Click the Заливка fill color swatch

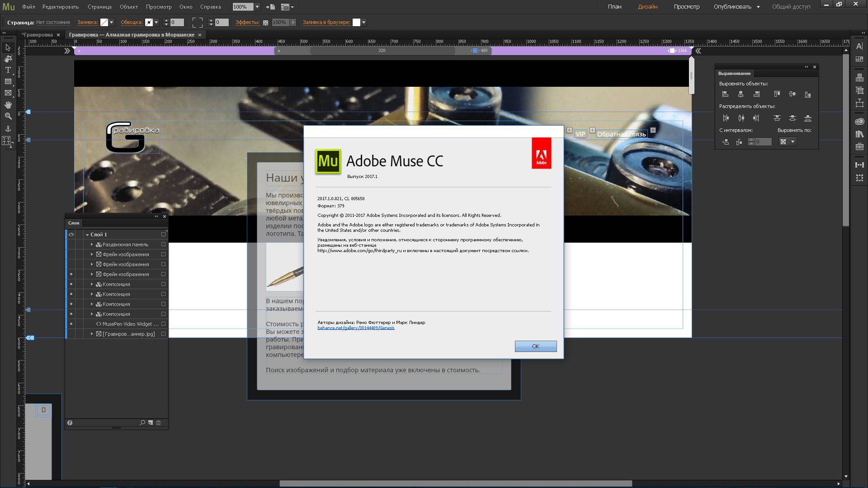point(104,22)
